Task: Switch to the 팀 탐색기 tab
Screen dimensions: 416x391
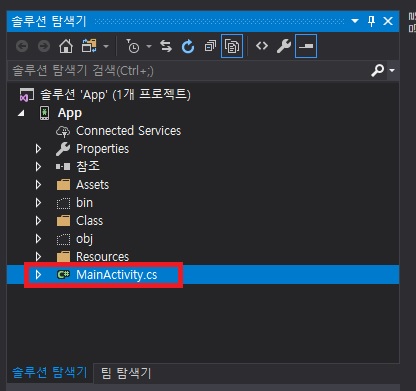Action: [126, 373]
